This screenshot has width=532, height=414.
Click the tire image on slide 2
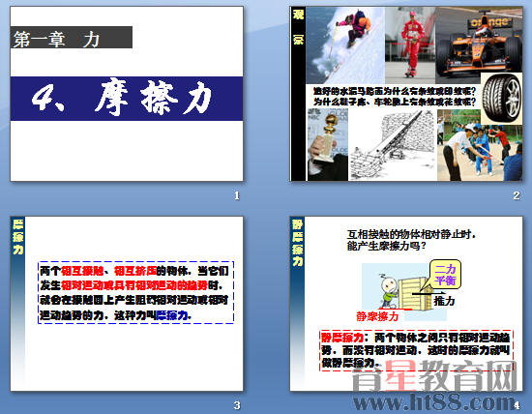pyautogui.click(x=501, y=99)
